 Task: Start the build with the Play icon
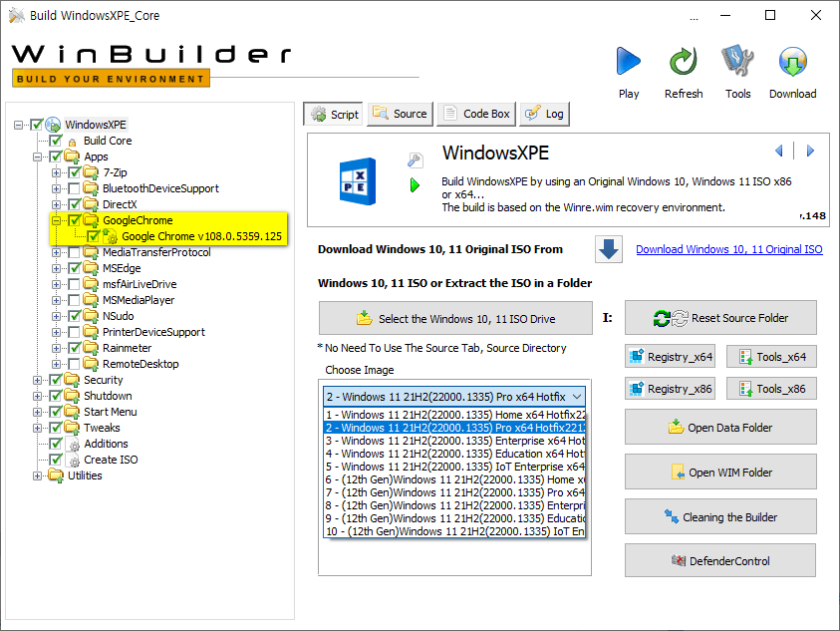tap(629, 61)
